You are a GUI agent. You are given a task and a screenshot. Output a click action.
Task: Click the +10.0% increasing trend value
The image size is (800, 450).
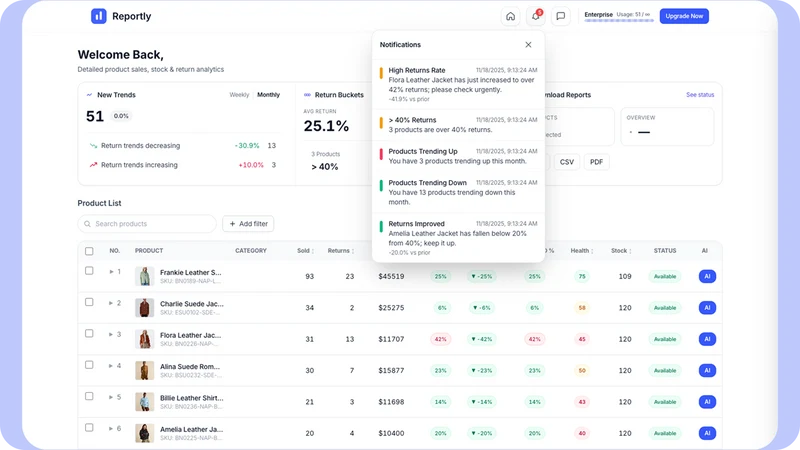(251, 165)
